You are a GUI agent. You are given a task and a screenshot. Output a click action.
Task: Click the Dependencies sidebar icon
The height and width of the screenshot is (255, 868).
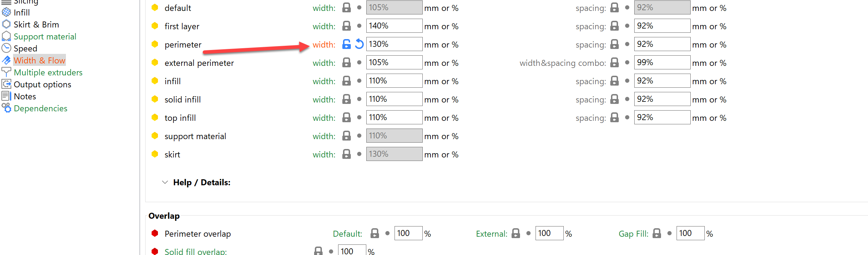point(6,108)
